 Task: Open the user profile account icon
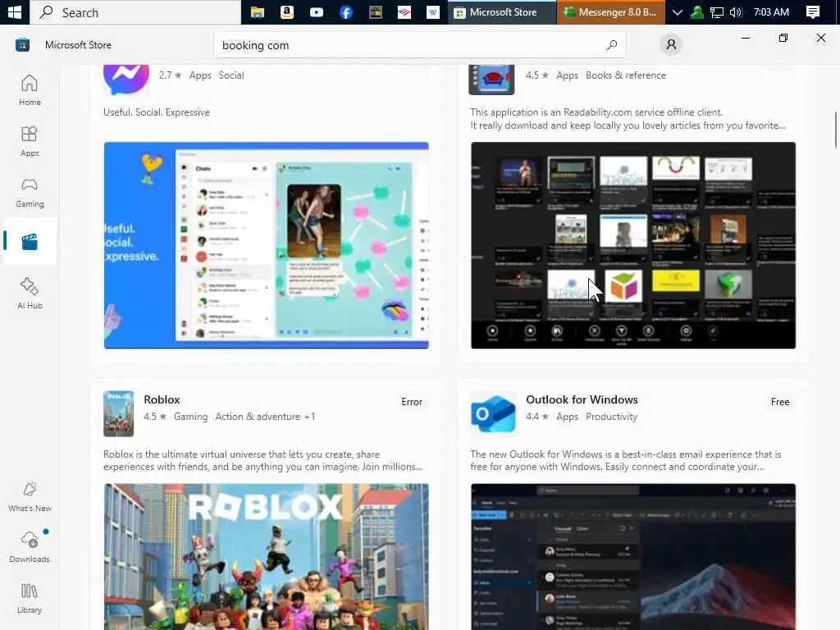click(671, 44)
